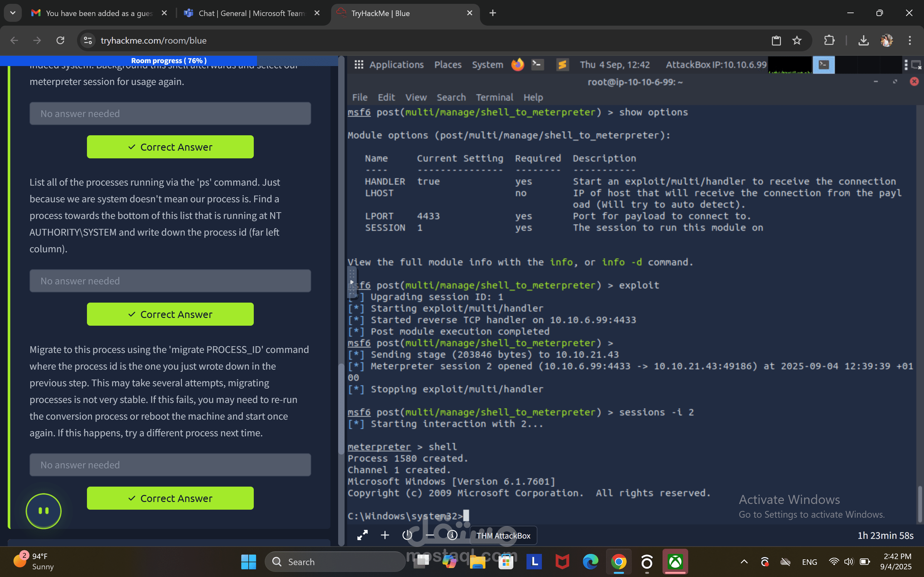Click the answer field under migrate question
924x577 pixels.
point(170,465)
